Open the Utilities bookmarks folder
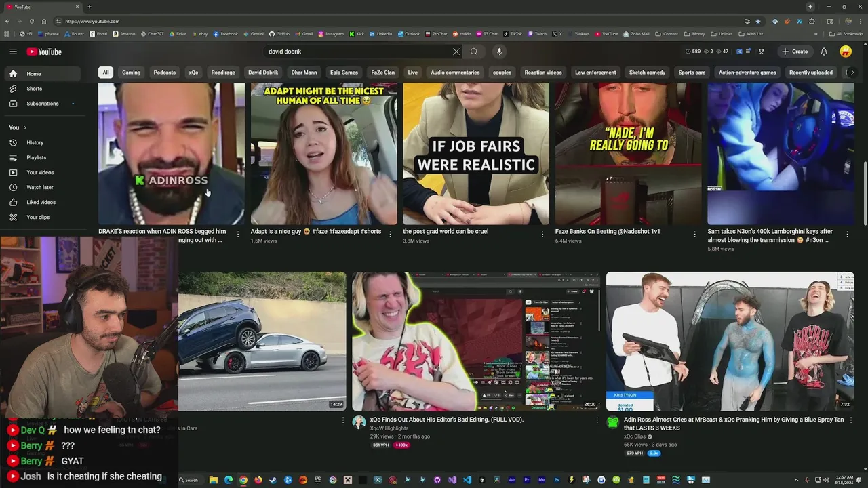The image size is (868, 488). 722,34
